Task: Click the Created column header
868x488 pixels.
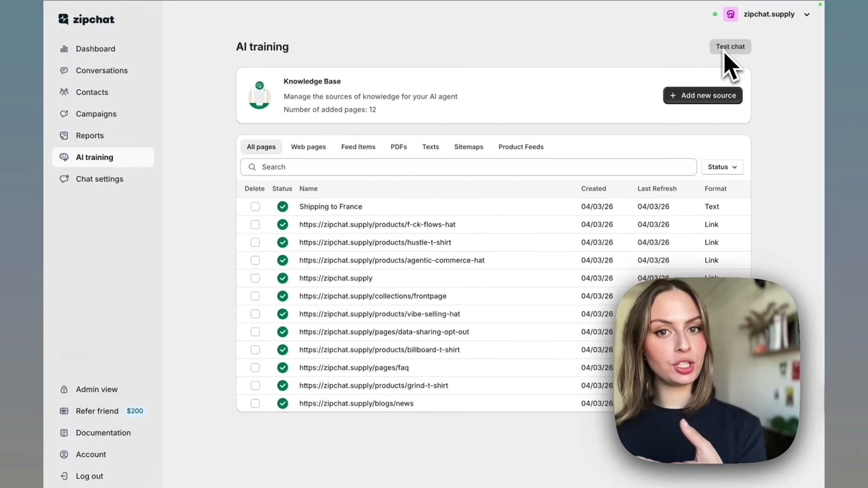Action: coord(594,189)
